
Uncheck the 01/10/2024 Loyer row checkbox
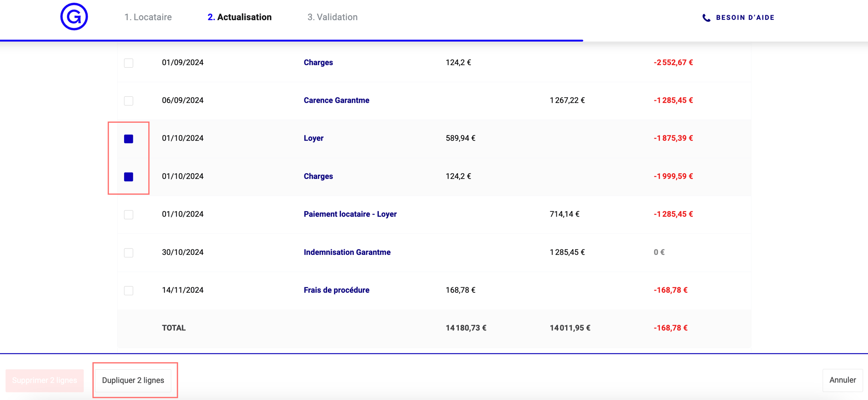point(129,139)
